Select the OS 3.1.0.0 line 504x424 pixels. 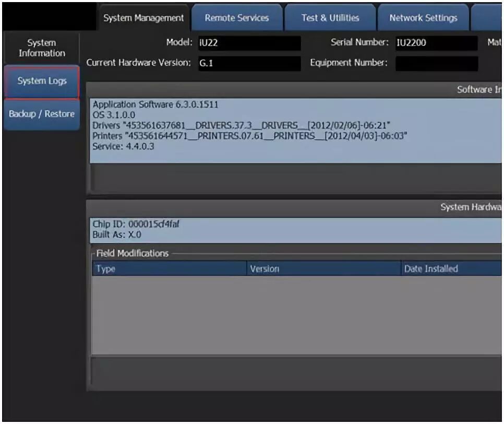click(x=114, y=115)
